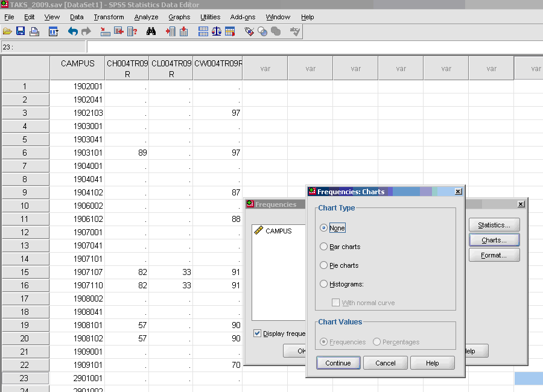Open the Window menu
Viewport: 543px width, 392px height.
pos(278,17)
